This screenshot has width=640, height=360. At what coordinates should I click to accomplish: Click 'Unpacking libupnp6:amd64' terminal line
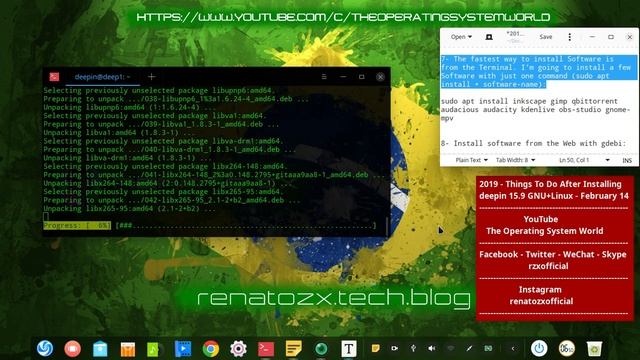coord(130,107)
